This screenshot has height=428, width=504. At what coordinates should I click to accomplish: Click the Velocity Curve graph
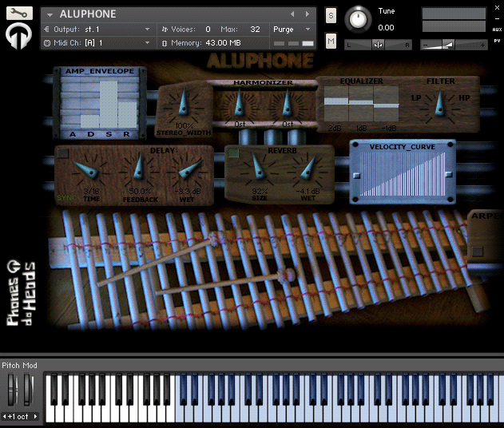pyautogui.click(x=403, y=174)
